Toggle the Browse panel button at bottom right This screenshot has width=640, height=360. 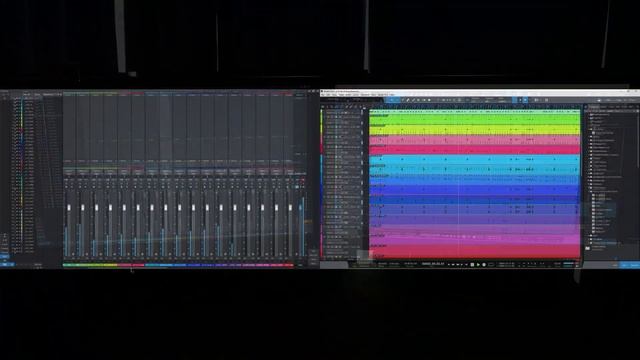(634, 265)
